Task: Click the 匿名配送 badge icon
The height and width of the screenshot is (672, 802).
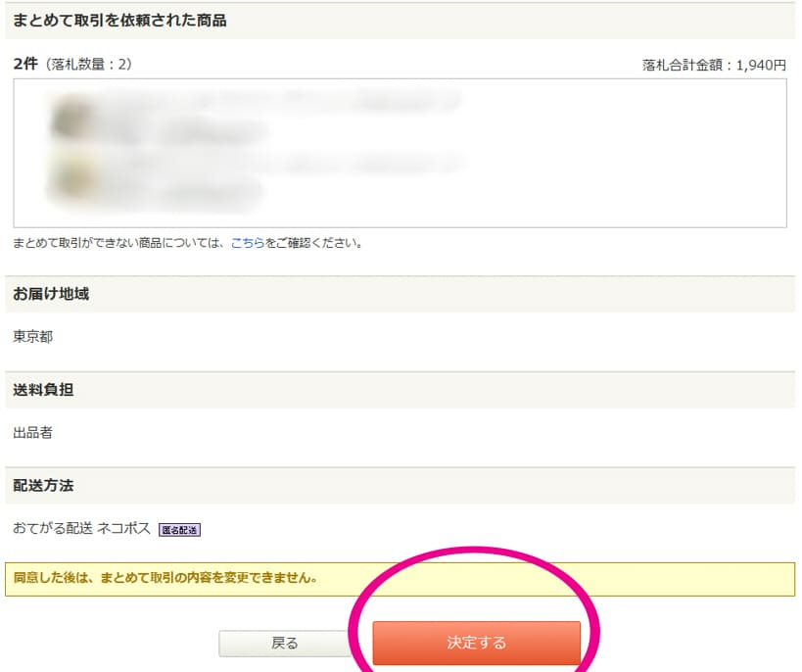Action: pos(179,530)
